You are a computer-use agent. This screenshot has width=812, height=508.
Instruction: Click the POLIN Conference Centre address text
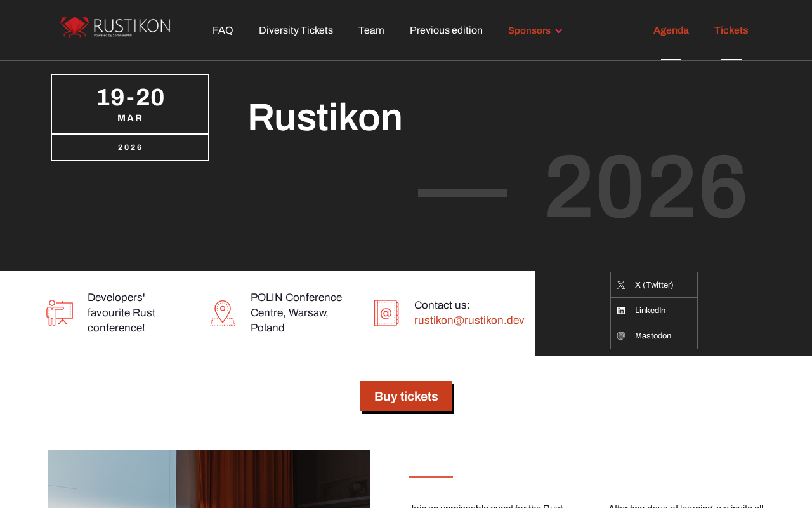coord(296,313)
